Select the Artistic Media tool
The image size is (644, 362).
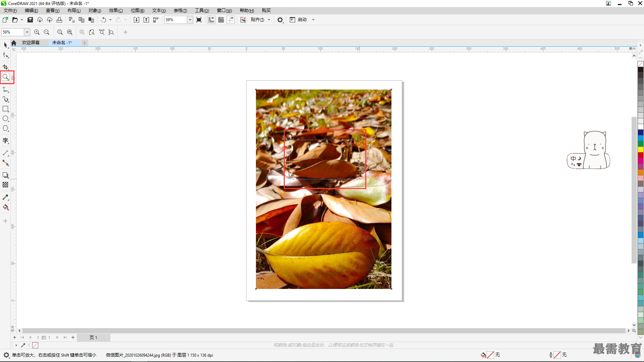click(5, 99)
